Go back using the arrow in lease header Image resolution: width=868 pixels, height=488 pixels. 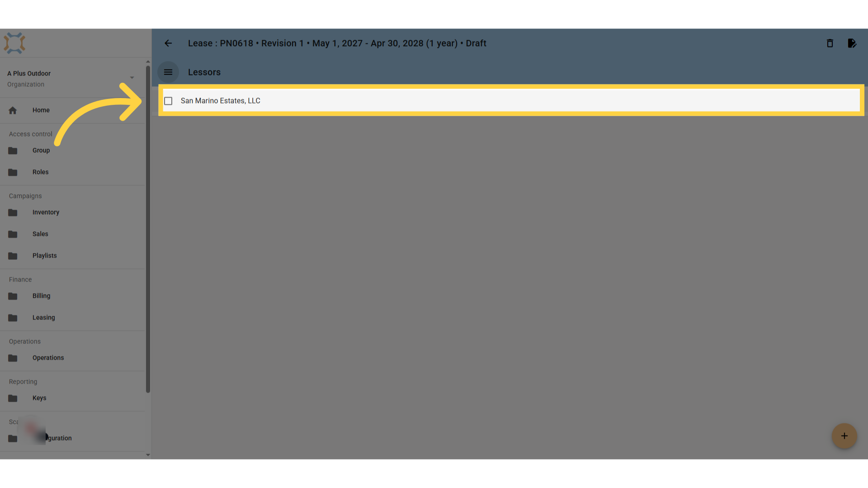(168, 43)
